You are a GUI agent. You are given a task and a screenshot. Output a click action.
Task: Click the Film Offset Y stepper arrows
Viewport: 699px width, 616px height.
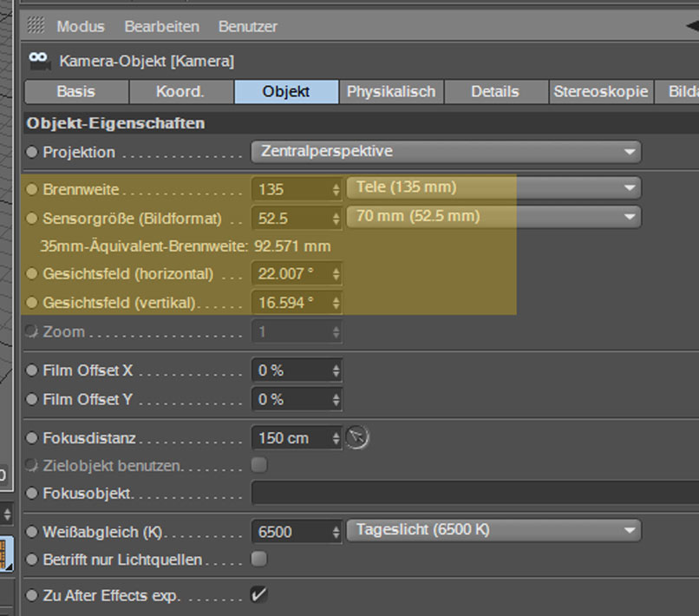coord(336,399)
